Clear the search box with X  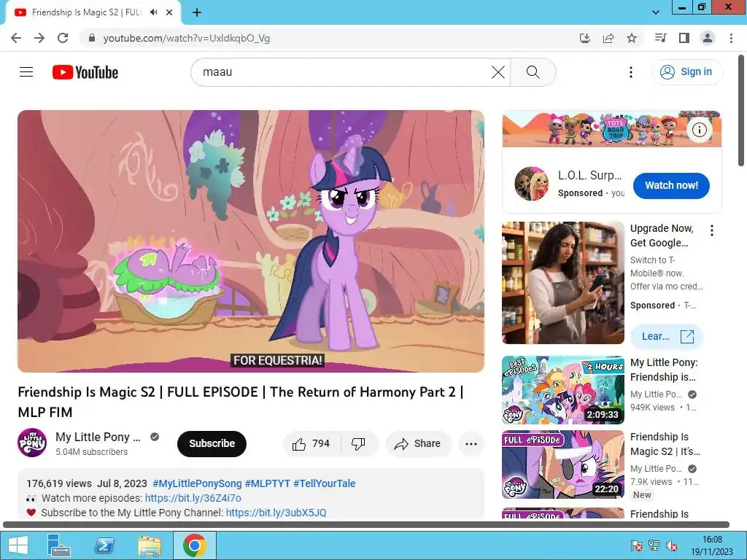(498, 72)
